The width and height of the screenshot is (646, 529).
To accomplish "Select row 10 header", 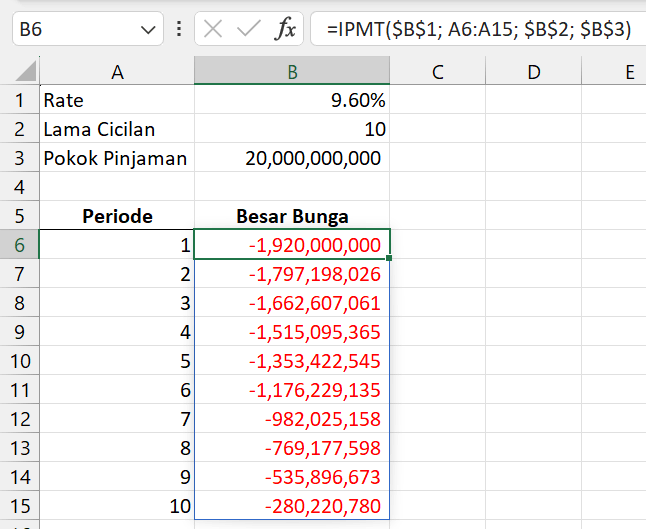I will point(19,361).
